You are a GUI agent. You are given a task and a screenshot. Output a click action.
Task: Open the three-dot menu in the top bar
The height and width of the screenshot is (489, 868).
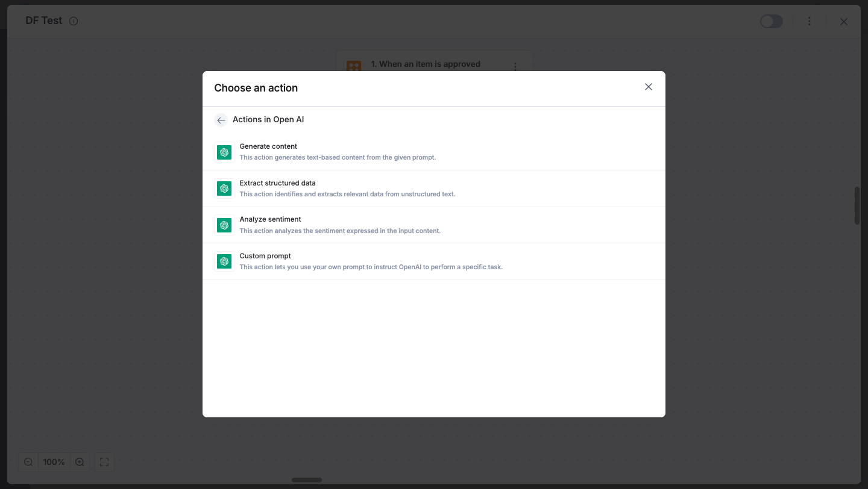pos(810,21)
